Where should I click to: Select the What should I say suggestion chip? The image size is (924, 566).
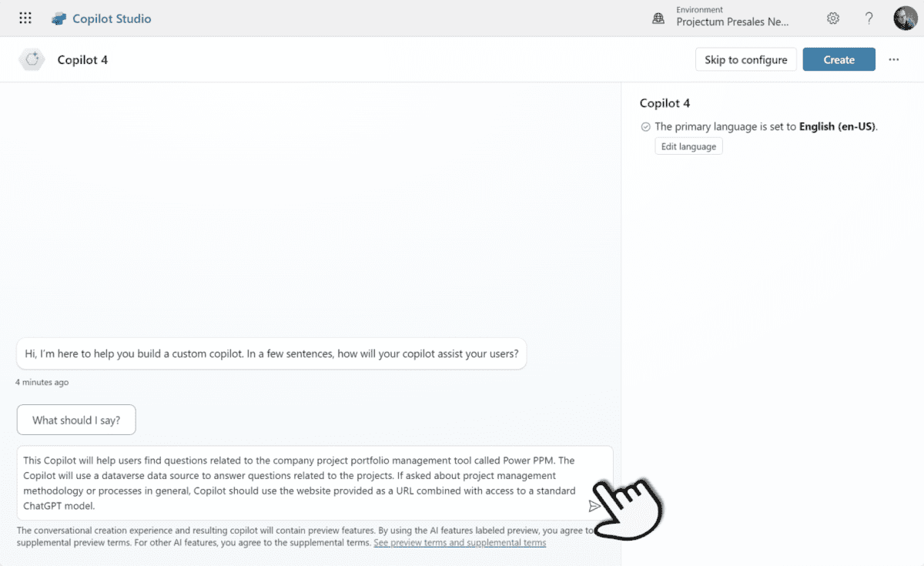75,420
